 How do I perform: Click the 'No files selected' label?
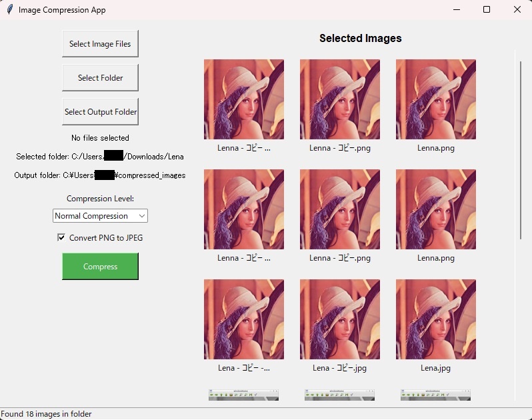pyautogui.click(x=100, y=138)
